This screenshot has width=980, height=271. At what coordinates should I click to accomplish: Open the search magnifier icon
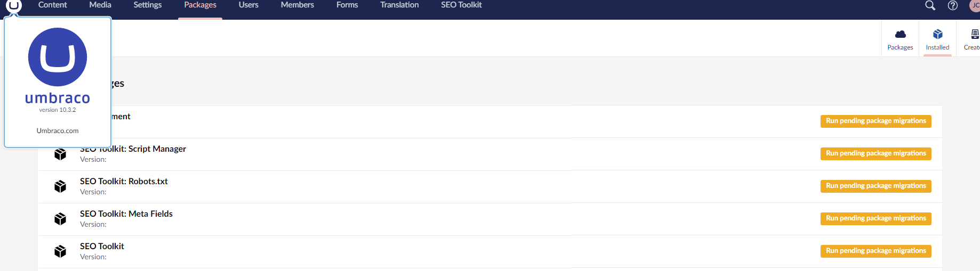click(x=930, y=5)
